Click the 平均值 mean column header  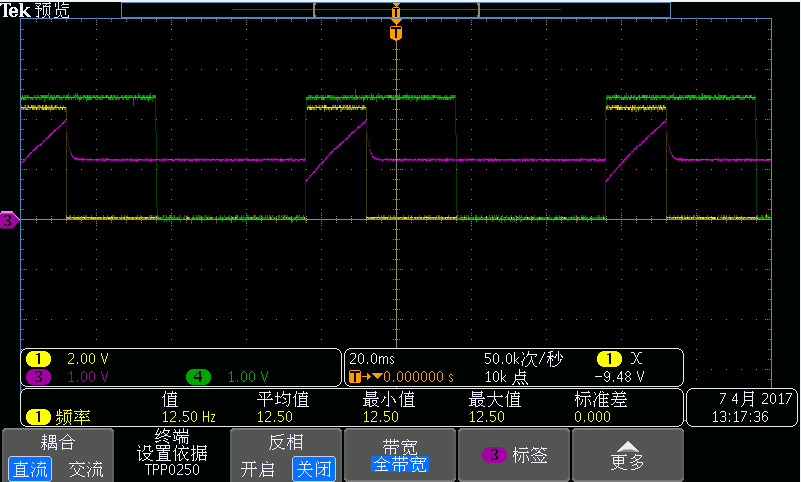(283, 399)
